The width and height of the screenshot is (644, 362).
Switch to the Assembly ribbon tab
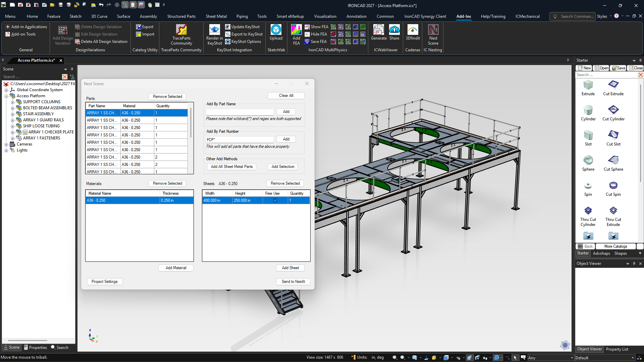[148, 16]
